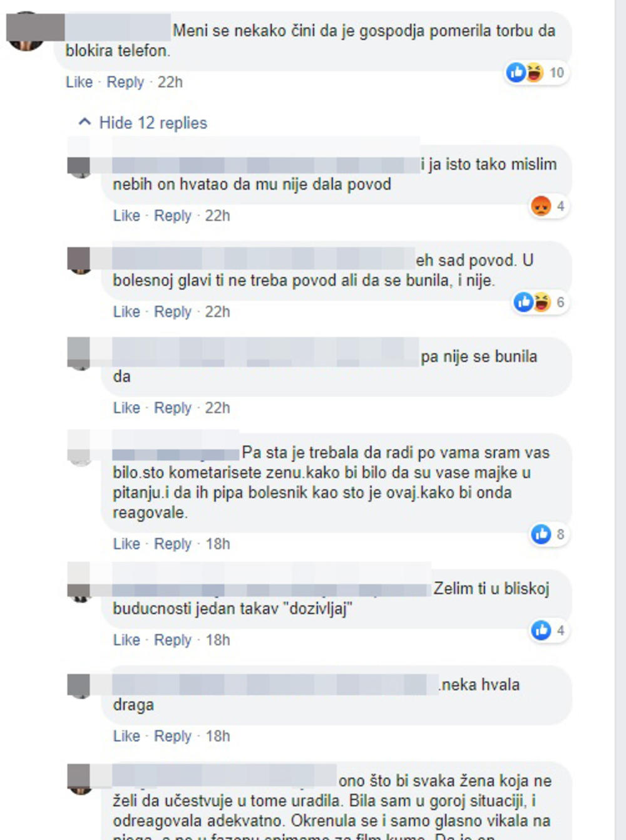This screenshot has height=840, width=626.
Task: Like the 'Meni se nekako čini' comment
Action: (x=79, y=82)
